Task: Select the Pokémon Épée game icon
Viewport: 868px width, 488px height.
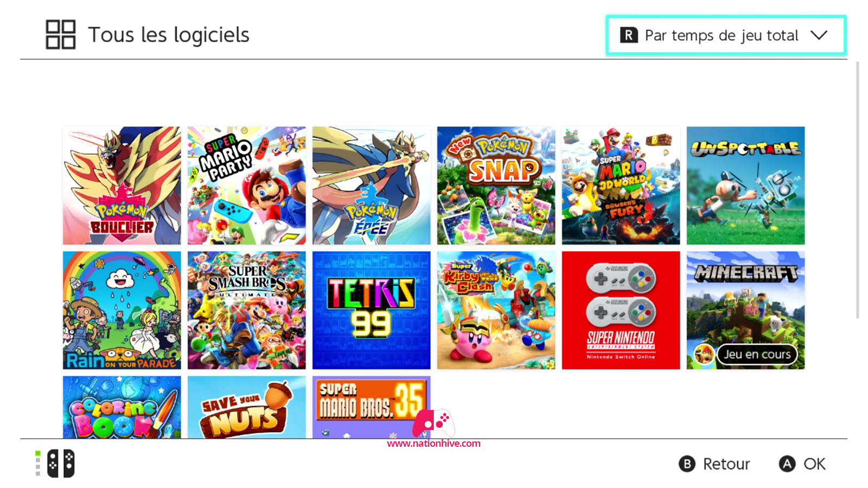Action: click(x=372, y=185)
